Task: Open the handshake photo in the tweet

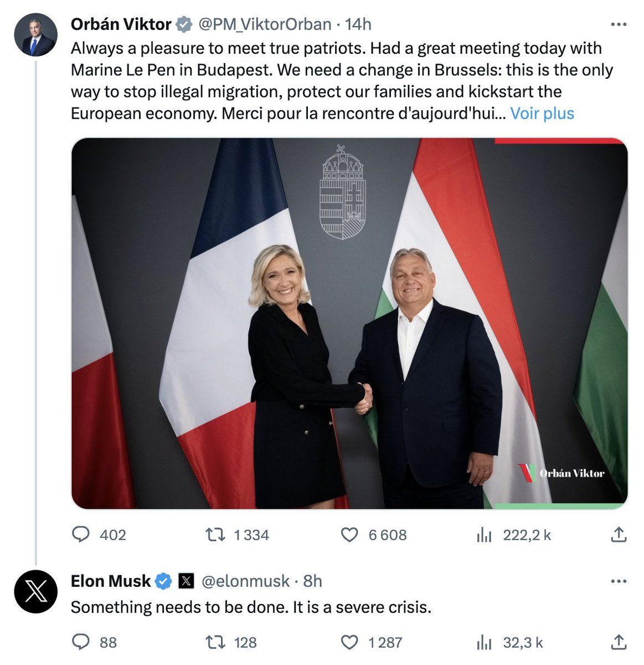Action: point(349,323)
